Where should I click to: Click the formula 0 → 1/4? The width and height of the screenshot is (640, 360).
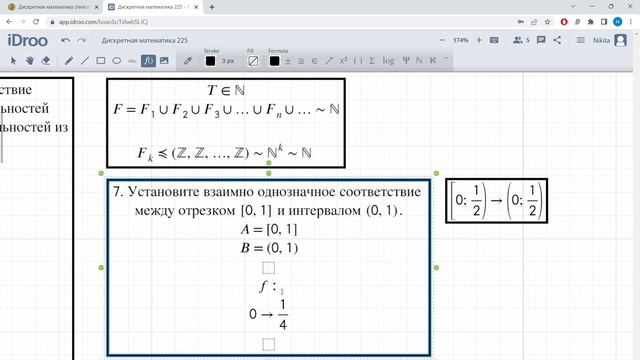tap(269, 314)
